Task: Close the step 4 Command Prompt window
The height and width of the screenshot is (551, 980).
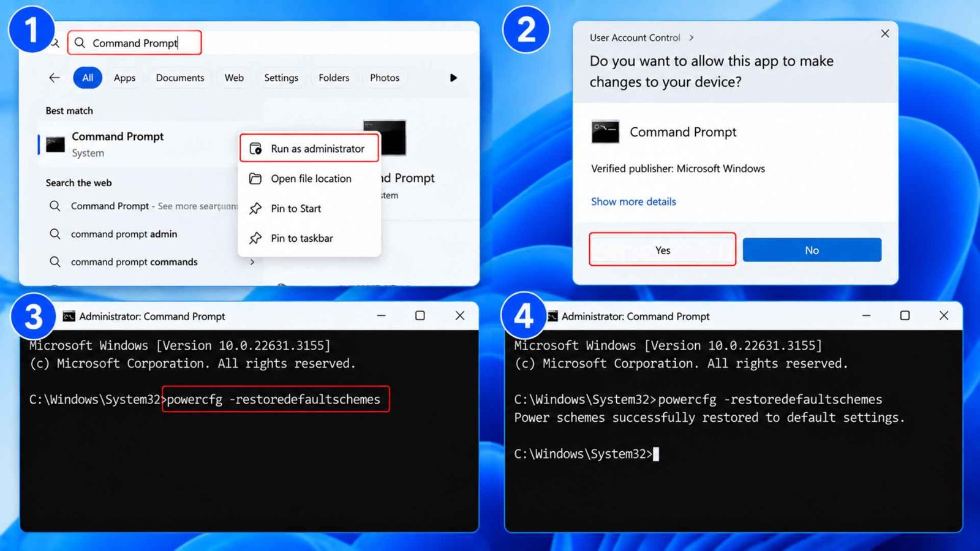Action: tap(944, 315)
